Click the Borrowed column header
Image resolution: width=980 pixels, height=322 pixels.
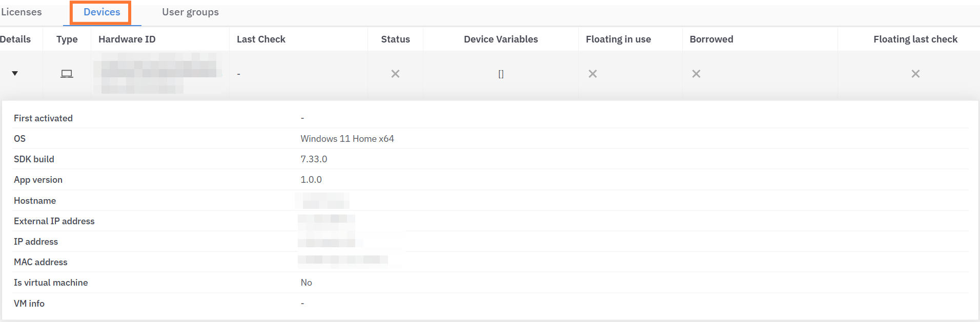(711, 39)
